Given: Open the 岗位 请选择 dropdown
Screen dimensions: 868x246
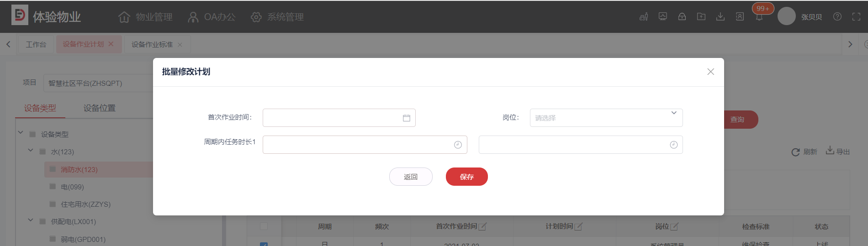Looking at the screenshot, I should (x=606, y=118).
